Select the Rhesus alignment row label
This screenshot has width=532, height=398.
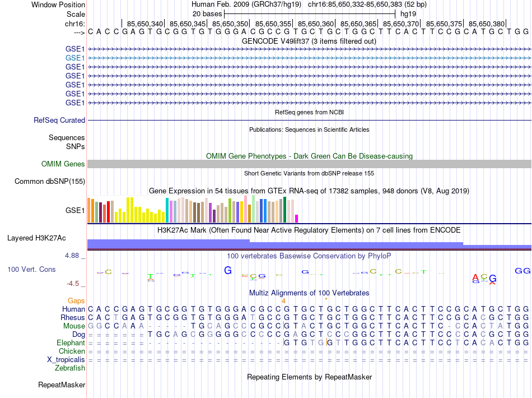(x=73, y=317)
